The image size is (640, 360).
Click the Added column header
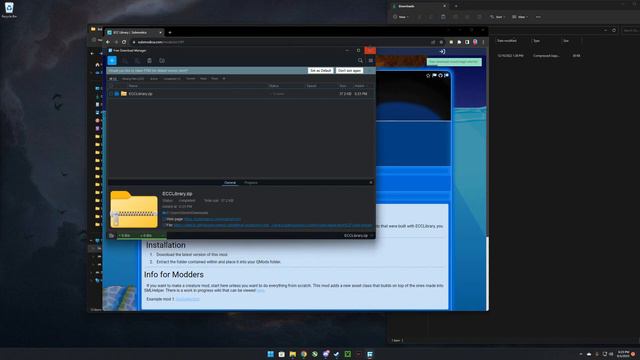[x=360, y=86]
